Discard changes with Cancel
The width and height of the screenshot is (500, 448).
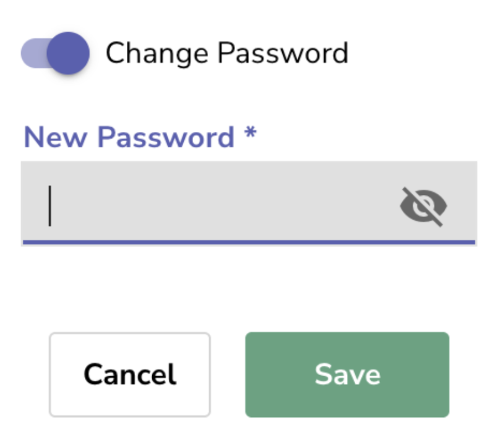[x=130, y=374]
